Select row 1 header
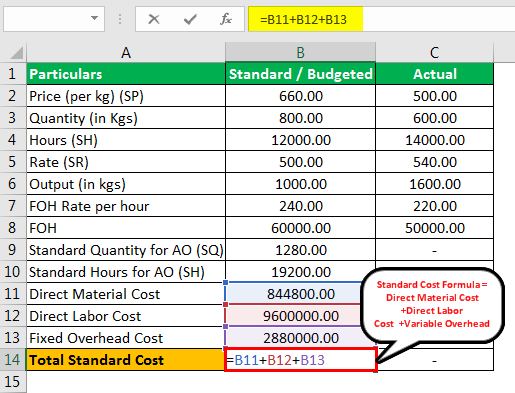515x393 pixels. pos(13,74)
